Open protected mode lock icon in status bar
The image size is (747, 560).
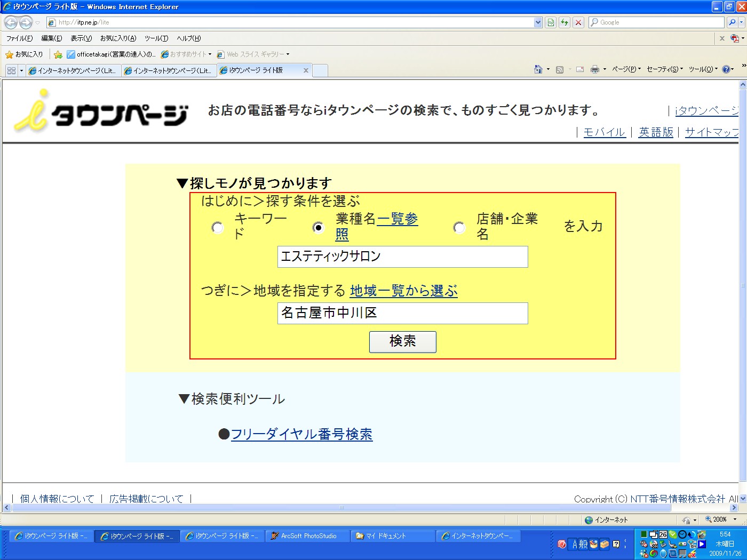tap(687, 520)
